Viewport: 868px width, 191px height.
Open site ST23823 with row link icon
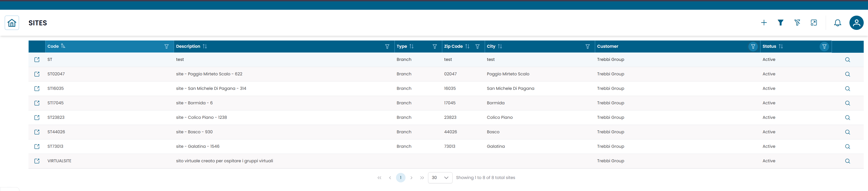click(37, 118)
